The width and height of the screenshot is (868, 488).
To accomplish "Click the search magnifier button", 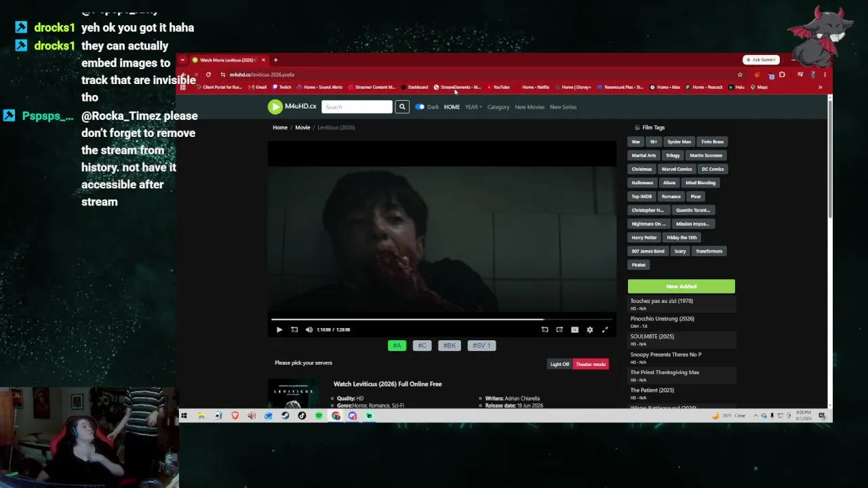I will click(x=402, y=106).
